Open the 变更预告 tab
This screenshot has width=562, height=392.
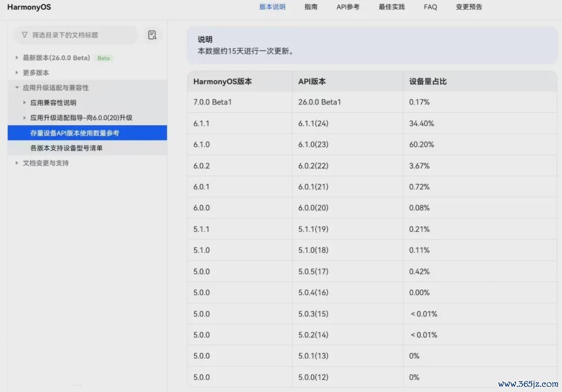coord(469,7)
